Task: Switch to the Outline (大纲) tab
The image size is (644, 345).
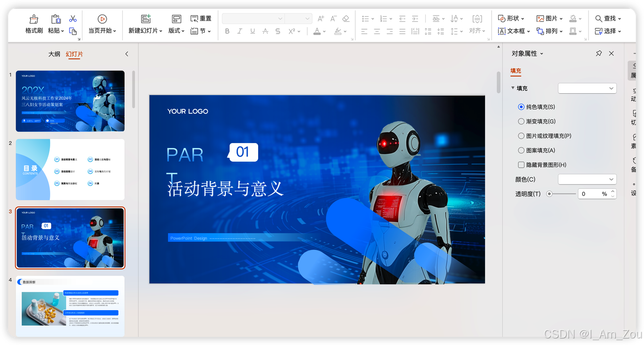Action: click(54, 54)
